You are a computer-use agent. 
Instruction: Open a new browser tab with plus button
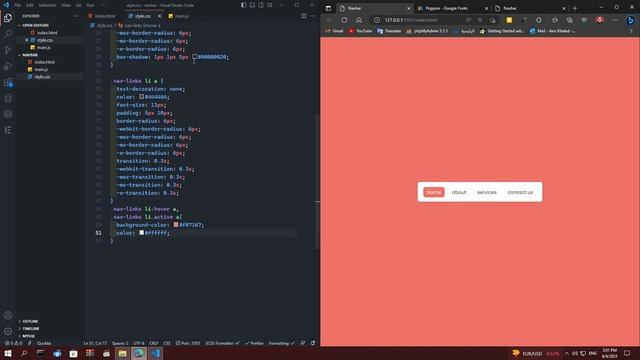(x=575, y=8)
